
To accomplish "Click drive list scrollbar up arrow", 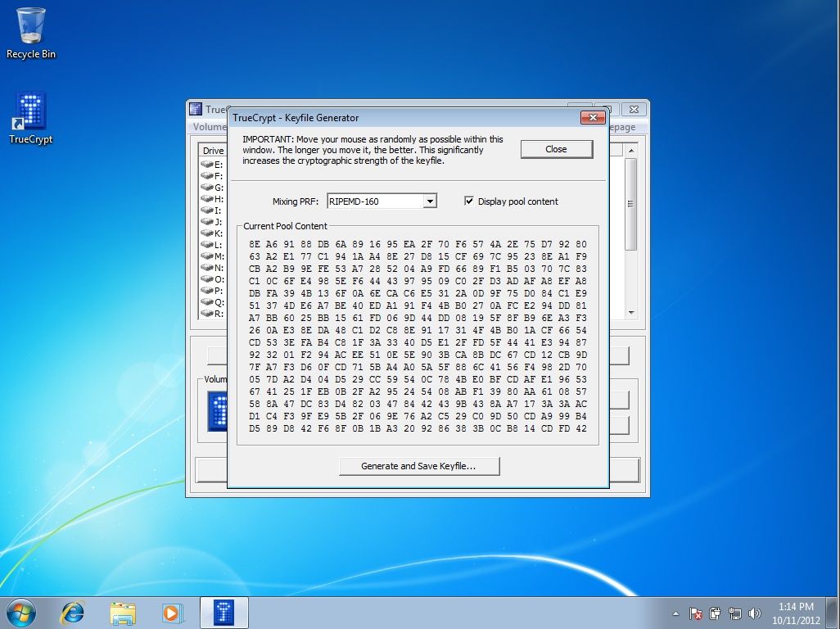I will (x=631, y=151).
